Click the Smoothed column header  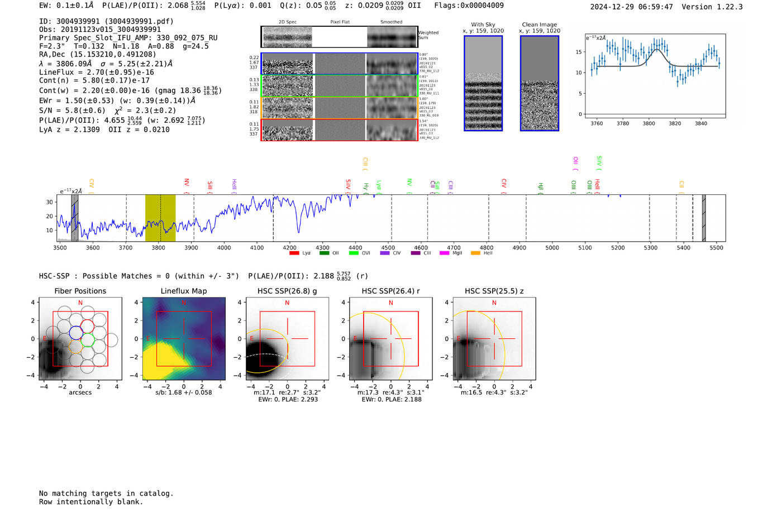(x=392, y=22)
